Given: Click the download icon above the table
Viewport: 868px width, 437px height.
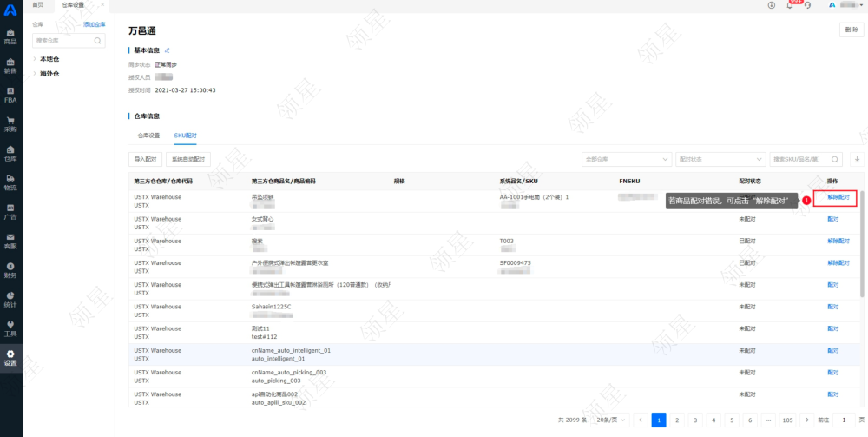Looking at the screenshot, I should 858,160.
